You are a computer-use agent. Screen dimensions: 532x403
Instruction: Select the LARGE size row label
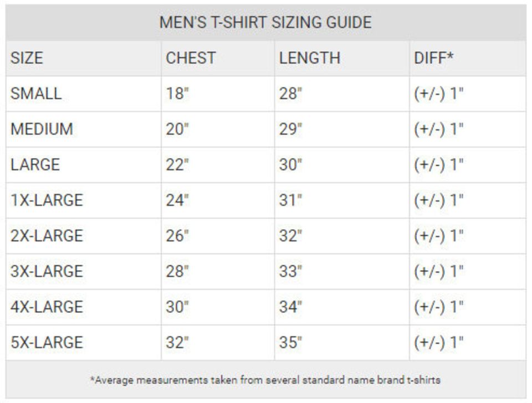click(x=35, y=164)
